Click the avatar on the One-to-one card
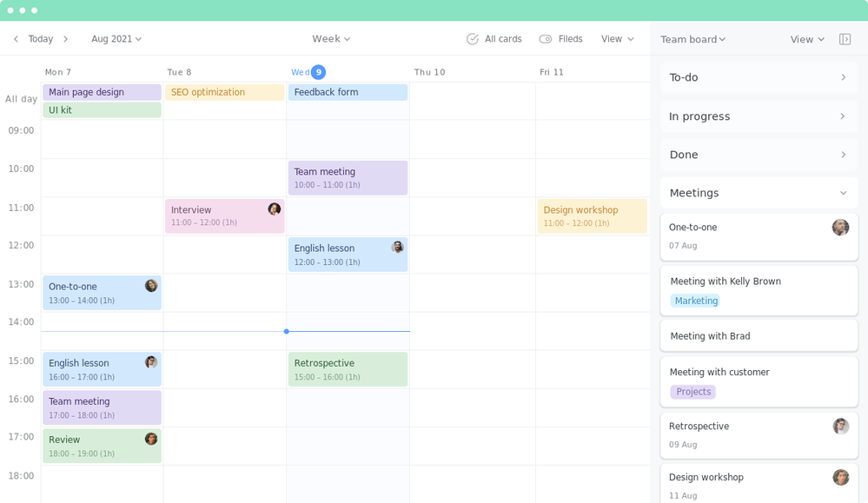Screen dimensions: 868x503 click(x=840, y=227)
